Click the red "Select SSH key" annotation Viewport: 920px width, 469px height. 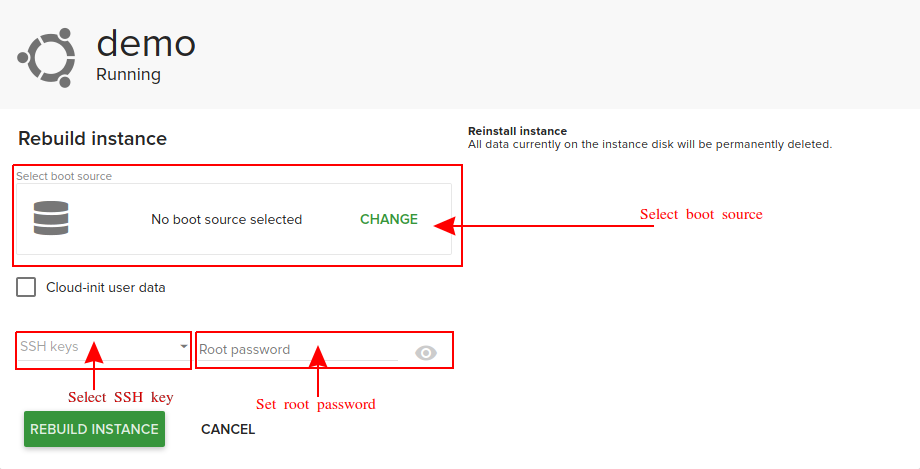(x=120, y=397)
